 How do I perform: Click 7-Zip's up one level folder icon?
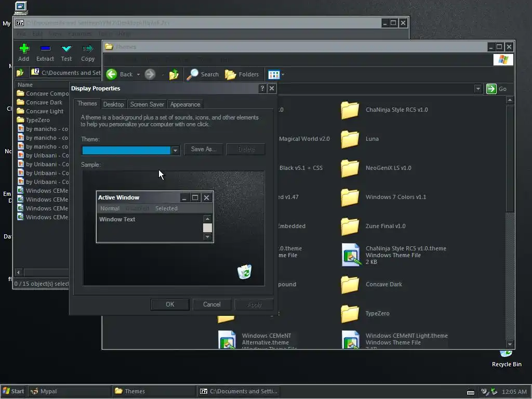click(x=20, y=72)
